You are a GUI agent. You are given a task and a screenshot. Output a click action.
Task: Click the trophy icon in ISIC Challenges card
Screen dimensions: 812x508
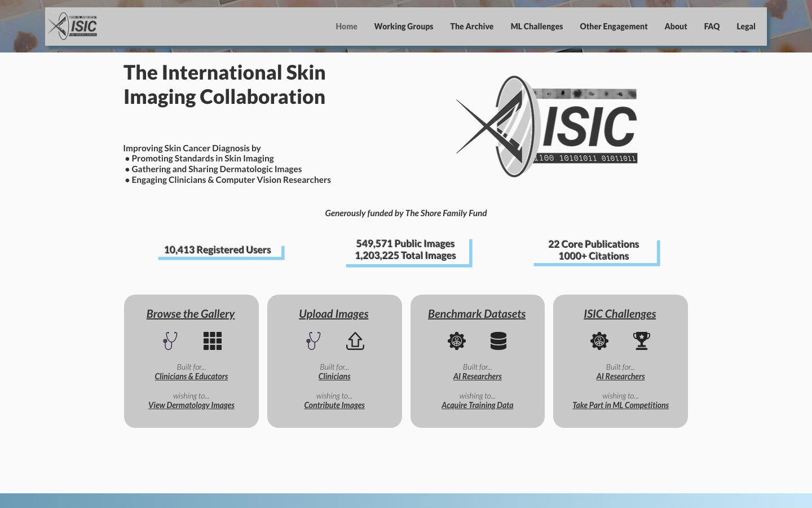(x=642, y=341)
